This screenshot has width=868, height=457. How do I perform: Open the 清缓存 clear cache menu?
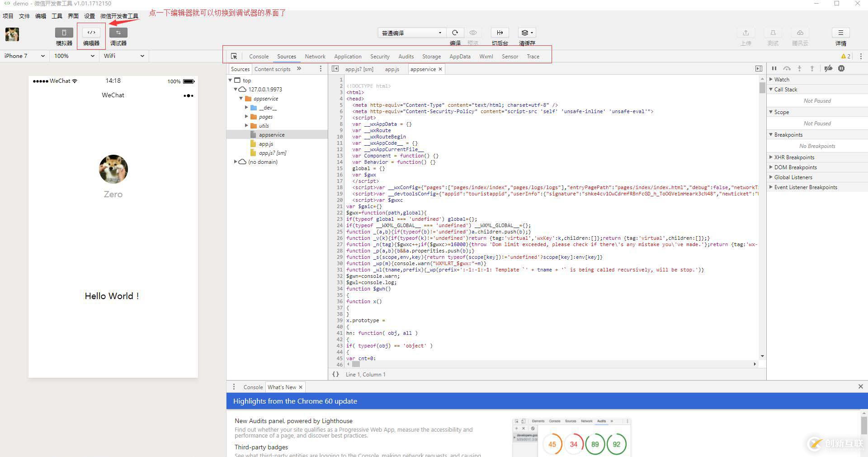527,33
